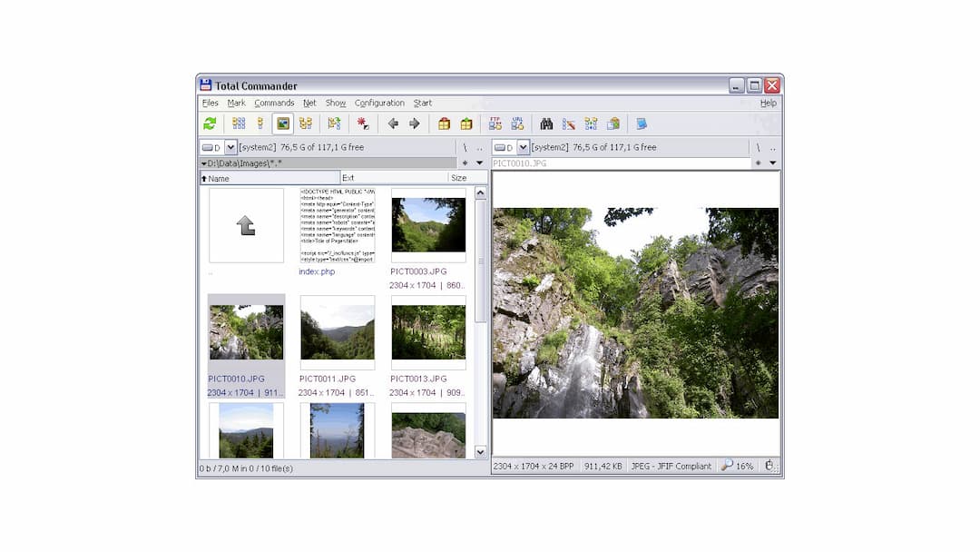This screenshot has height=552, width=980.
Task: Open the multi-rename tool icon
Action: coord(592,123)
